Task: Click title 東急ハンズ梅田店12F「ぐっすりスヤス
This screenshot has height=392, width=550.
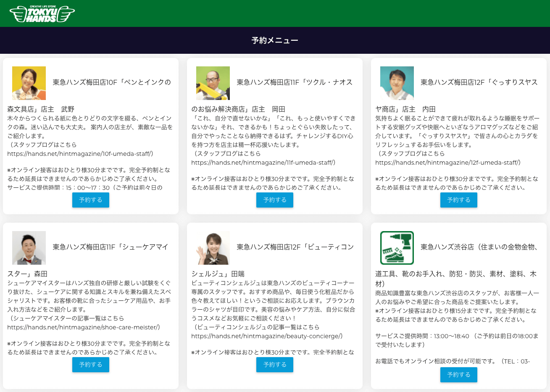Action: 479,82
